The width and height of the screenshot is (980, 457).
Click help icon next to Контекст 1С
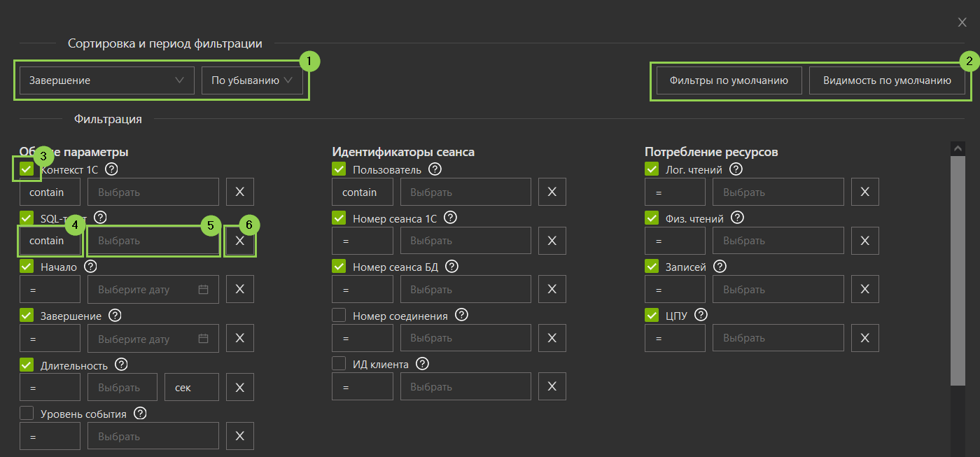coord(111,169)
